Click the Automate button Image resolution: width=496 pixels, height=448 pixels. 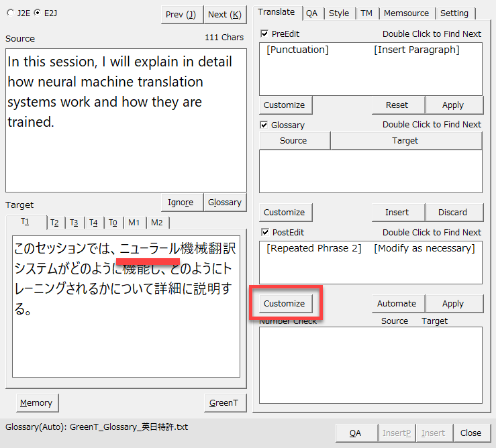(x=397, y=304)
